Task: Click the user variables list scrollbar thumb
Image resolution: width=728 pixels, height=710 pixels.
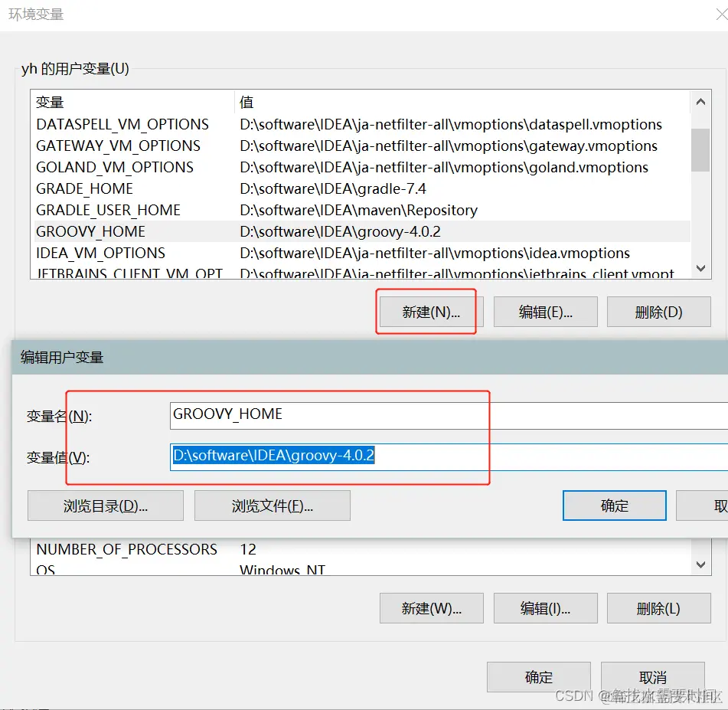Action: 700,149
